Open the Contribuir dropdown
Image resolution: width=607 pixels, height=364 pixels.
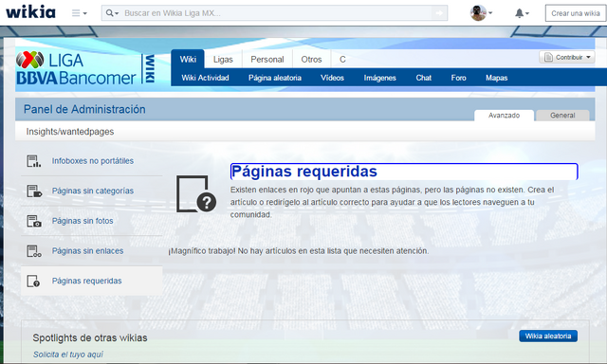pos(567,57)
